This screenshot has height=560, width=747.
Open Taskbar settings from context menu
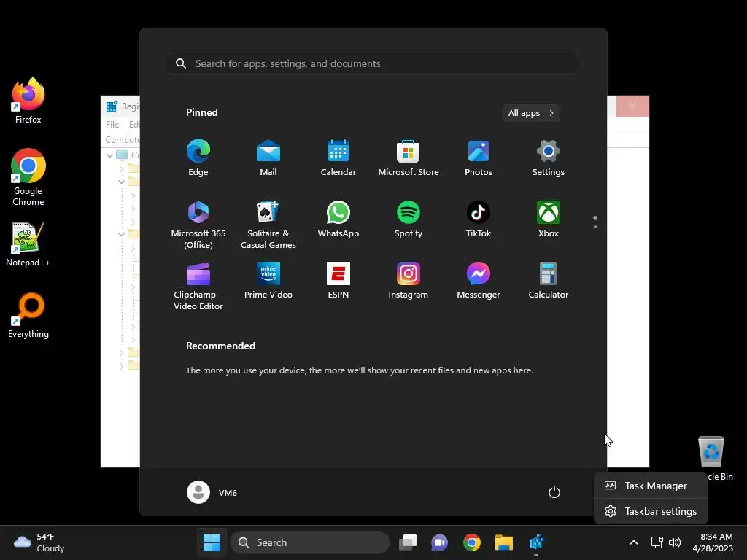pos(651,511)
